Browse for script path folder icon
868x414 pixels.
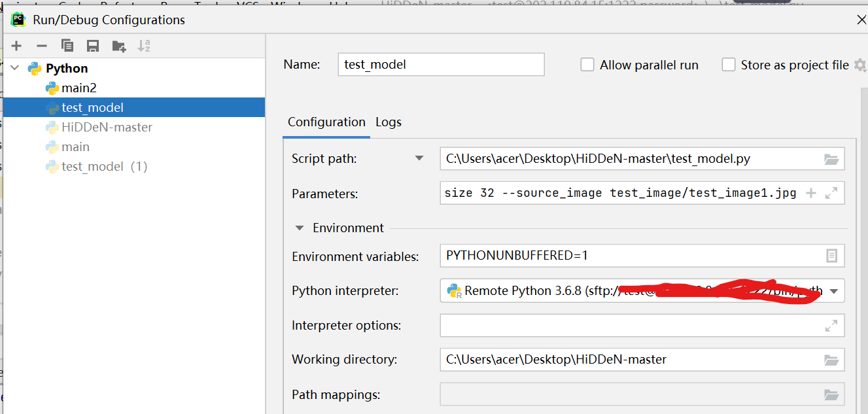click(831, 159)
